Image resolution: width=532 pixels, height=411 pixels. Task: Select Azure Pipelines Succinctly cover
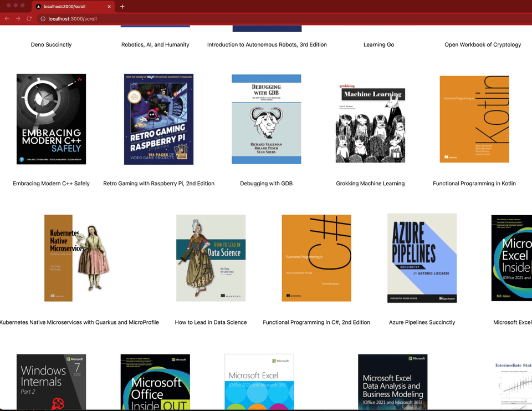point(422,258)
